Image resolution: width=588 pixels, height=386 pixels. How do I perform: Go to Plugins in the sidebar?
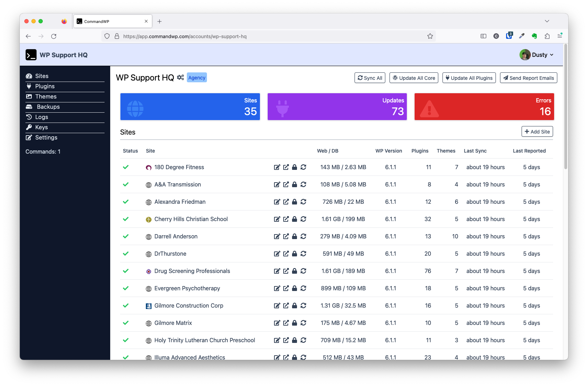click(x=45, y=86)
